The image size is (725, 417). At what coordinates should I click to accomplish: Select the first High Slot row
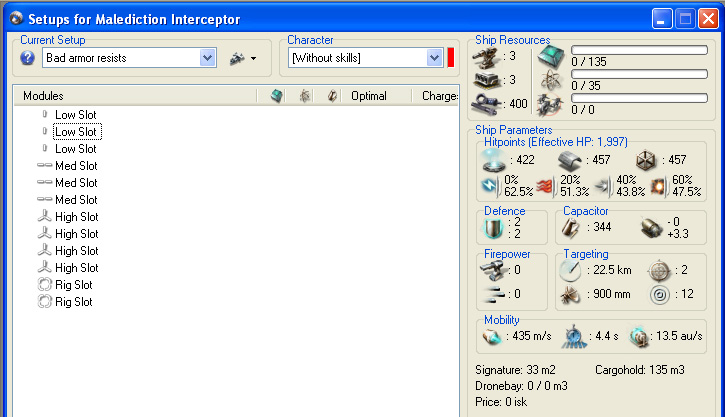coord(76,217)
